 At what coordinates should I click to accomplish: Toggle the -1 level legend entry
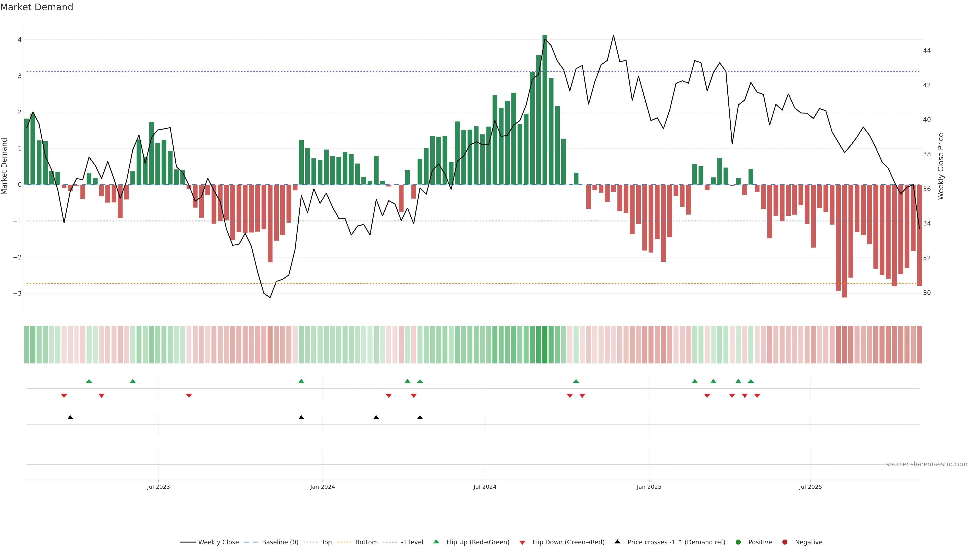point(412,542)
